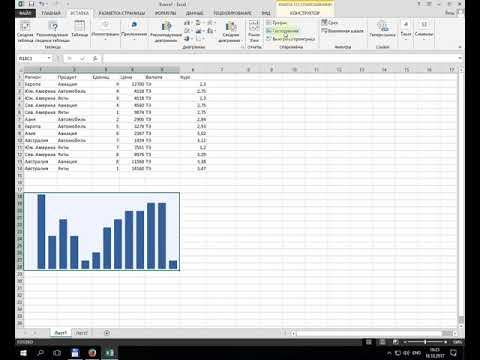Click the 'Европа' cell in row 2
The width and height of the screenshot is (480, 360).
coord(40,84)
